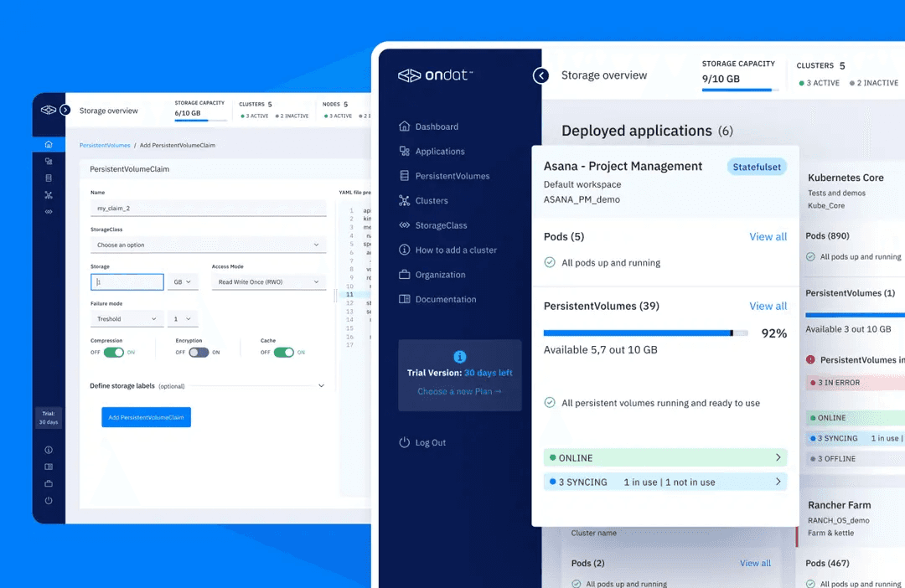This screenshot has width=905, height=588.
Task: Click the Name field containing my_claim_2
Action: [x=208, y=208]
